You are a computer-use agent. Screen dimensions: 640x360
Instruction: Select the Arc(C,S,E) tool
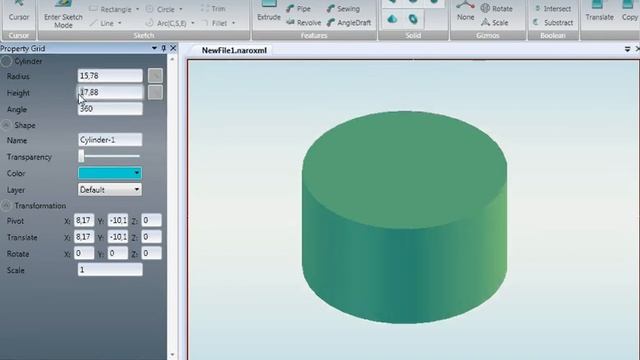167,23
